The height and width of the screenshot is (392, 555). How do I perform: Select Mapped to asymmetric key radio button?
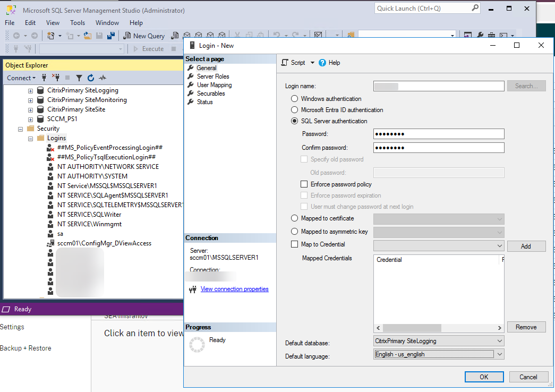tap(294, 232)
